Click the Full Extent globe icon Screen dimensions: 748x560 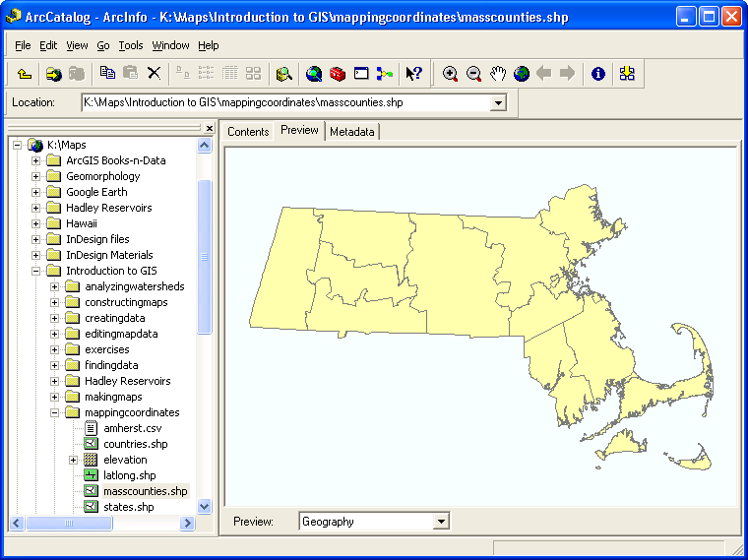point(522,74)
